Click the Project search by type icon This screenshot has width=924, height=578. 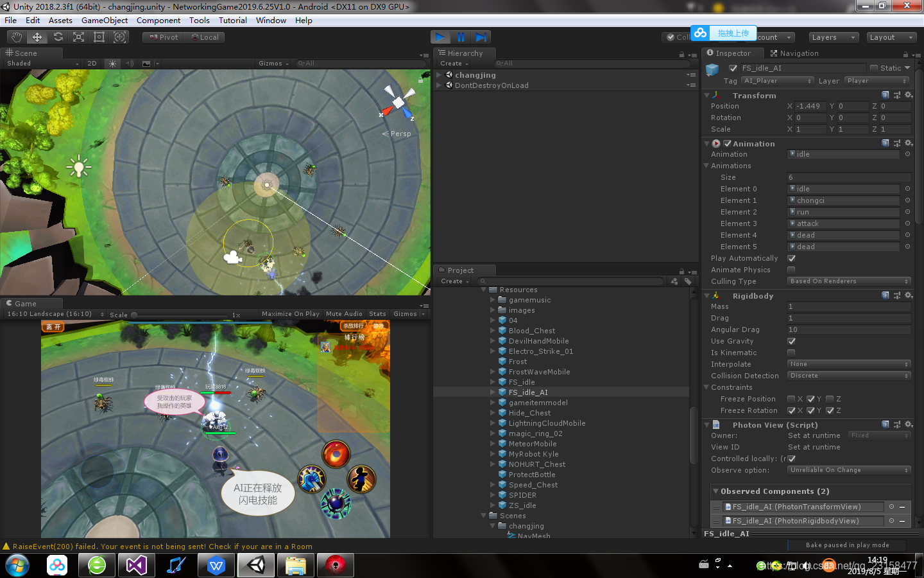click(x=674, y=281)
